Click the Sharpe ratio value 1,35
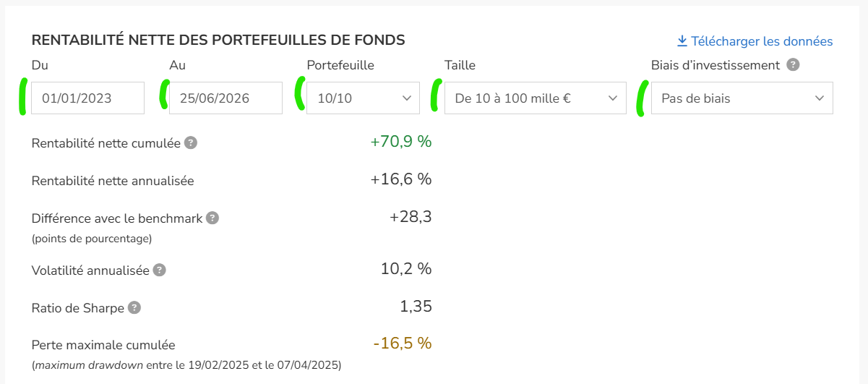 click(416, 307)
